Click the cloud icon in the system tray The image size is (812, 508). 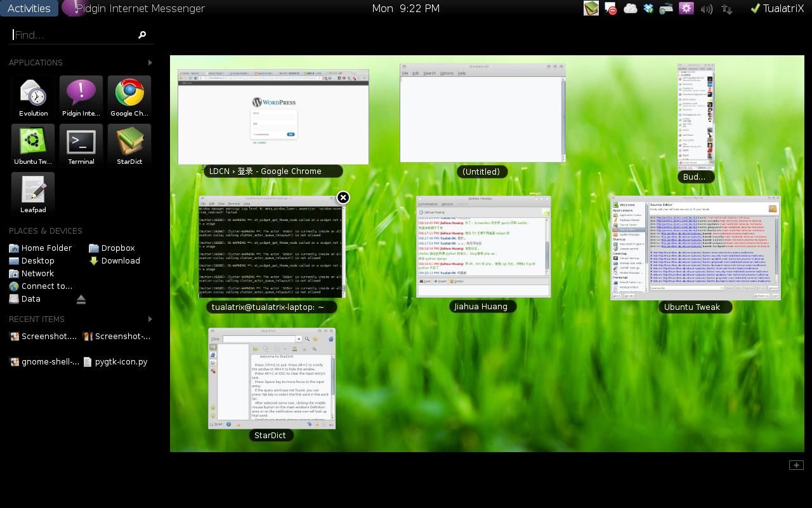click(x=630, y=8)
